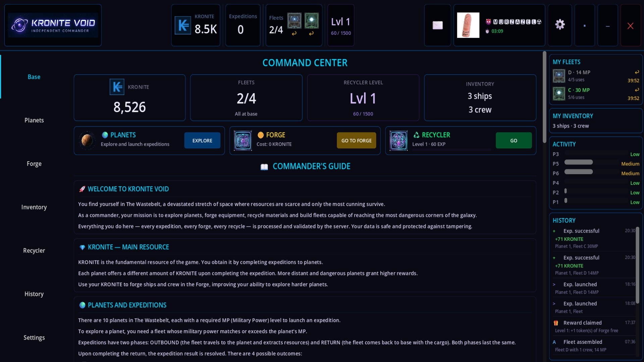Click the rocket icon beside Welcome heading
The image size is (644, 362).
(x=82, y=189)
